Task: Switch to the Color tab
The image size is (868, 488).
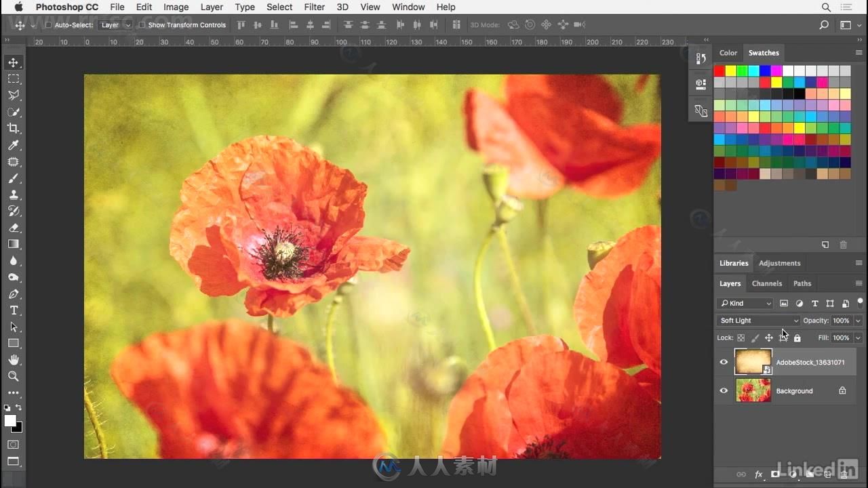Action: 728,53
